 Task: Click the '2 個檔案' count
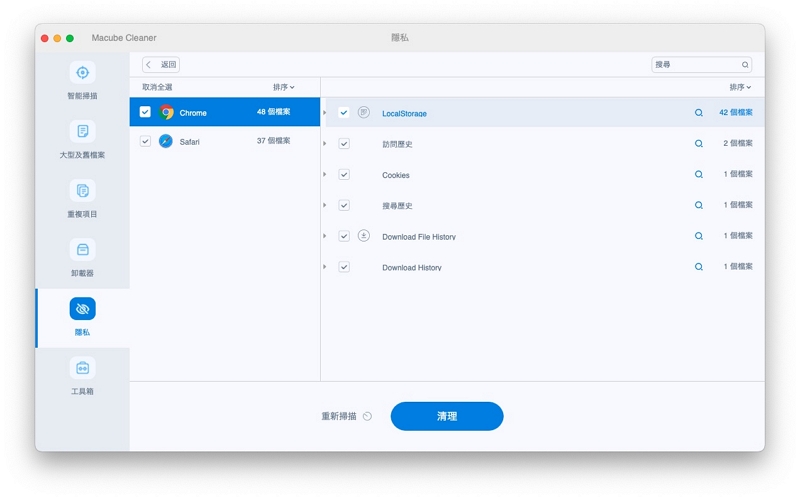(738, 143)
